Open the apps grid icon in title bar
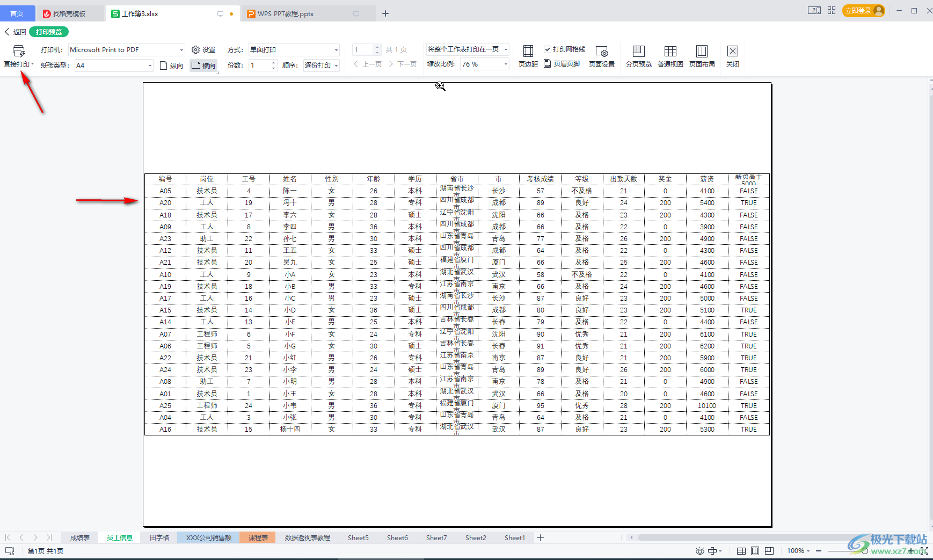The height and width of the screenshot is (560, 933). click(x=832, y=10)
